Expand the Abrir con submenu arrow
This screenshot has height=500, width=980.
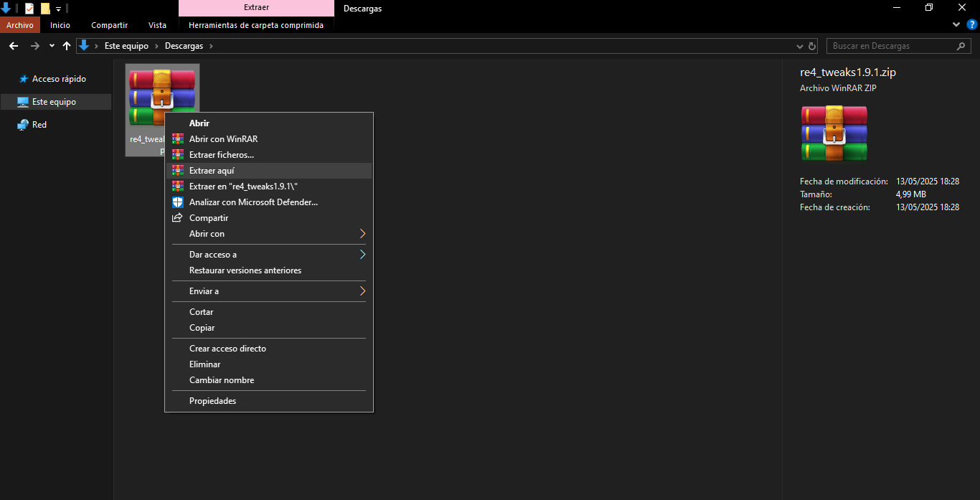click(362, 234)
